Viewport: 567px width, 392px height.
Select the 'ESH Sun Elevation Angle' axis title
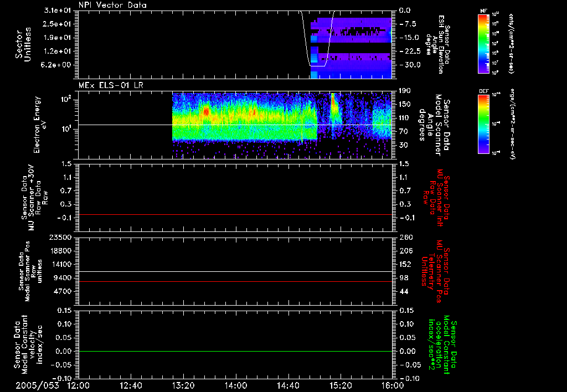tap(439, 44)
